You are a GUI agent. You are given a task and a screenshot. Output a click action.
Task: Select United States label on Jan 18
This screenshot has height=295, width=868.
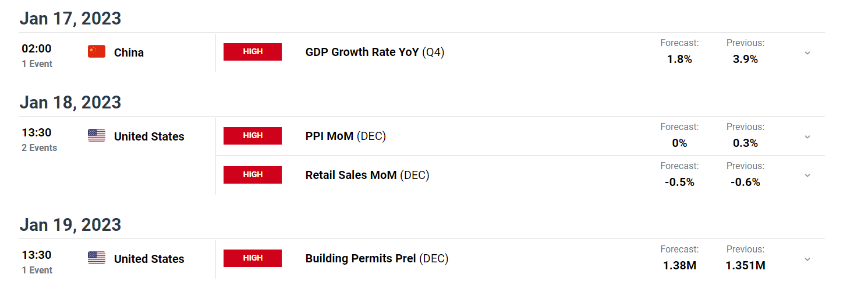point(149,136)
